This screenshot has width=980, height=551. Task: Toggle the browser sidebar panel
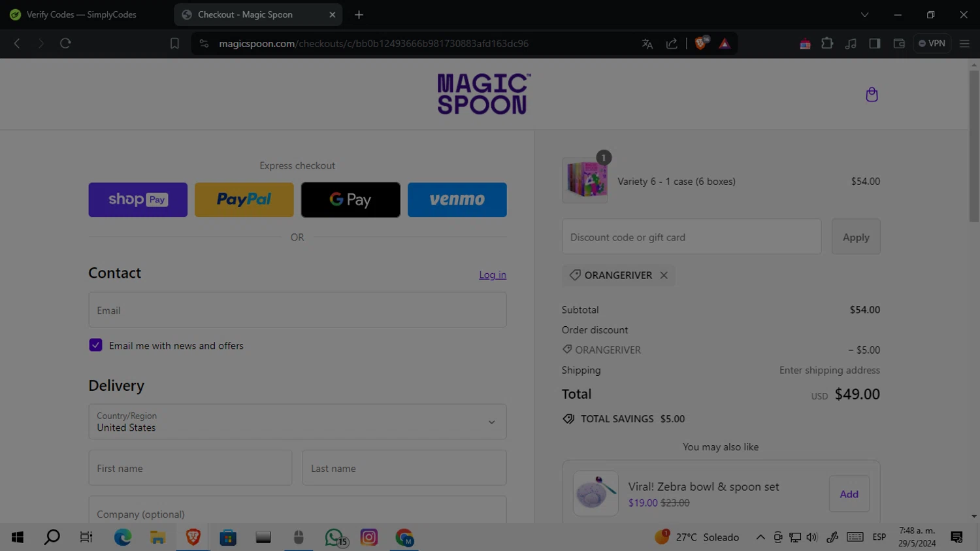(x=874, y=43)
